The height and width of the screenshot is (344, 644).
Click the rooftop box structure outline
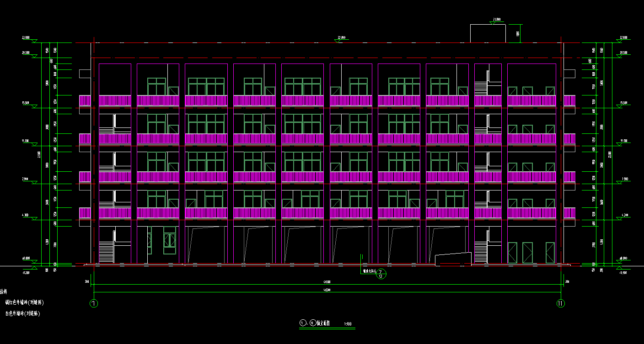(488, 33)
